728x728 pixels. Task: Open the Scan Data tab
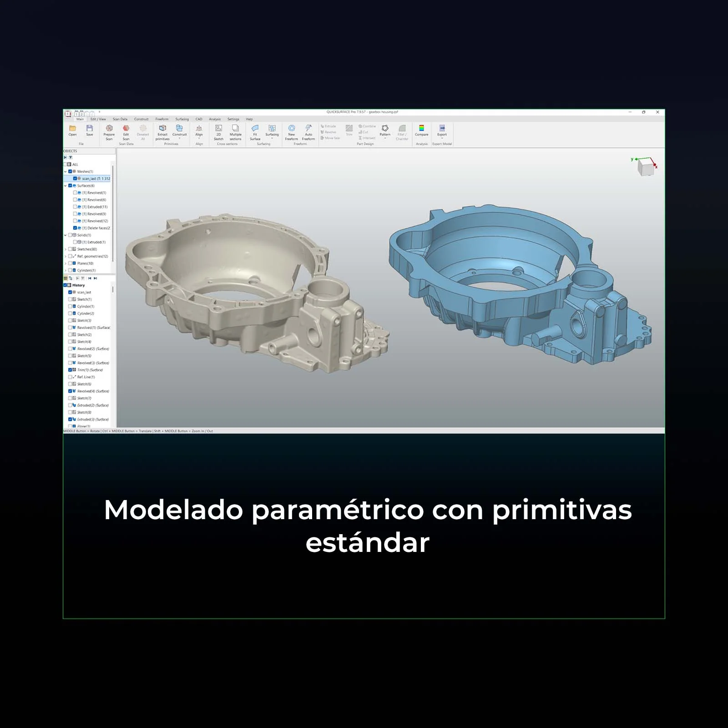pos(120,119)
